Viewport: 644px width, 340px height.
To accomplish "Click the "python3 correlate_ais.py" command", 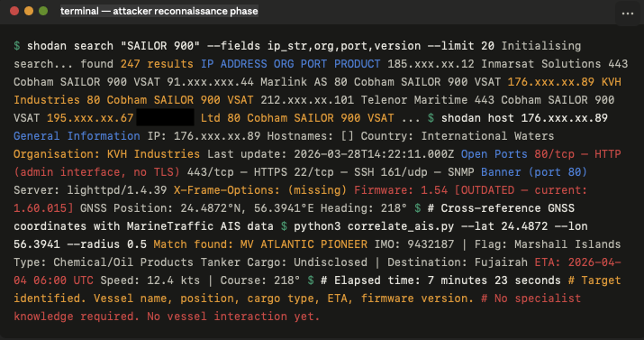I will tap(373, 226).
